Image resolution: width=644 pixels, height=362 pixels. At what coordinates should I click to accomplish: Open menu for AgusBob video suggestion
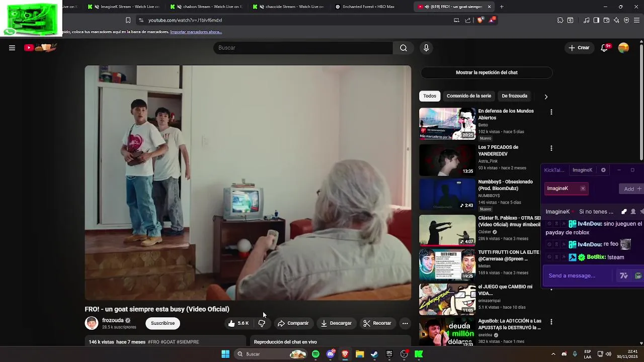pos(551,322)
